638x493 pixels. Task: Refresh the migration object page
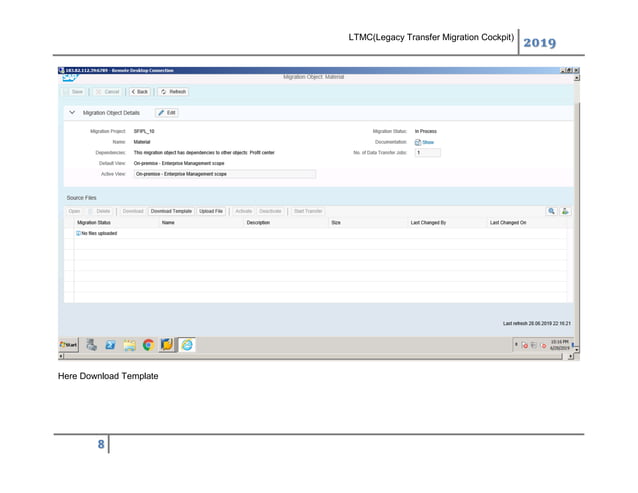172,91
